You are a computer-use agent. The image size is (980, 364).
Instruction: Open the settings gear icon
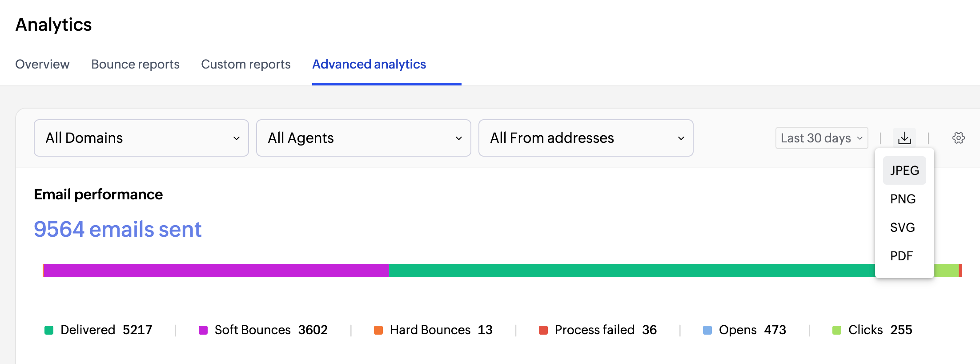click(x=959, y=138)
